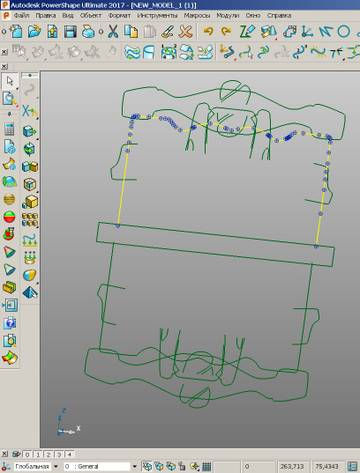The height and width of the screenshot is (473, 360).
Task: Toggle level 1 button in level bar
Action: point(38,454)
